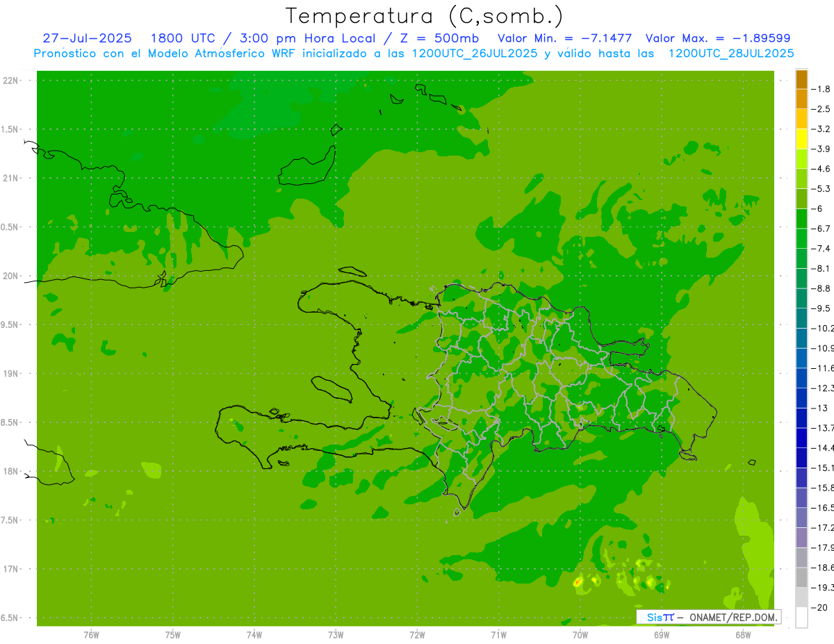The width and height of the screenshot is (834, 644).
Task: Click the '-11.6' legend label
Action: pos(824,368)
